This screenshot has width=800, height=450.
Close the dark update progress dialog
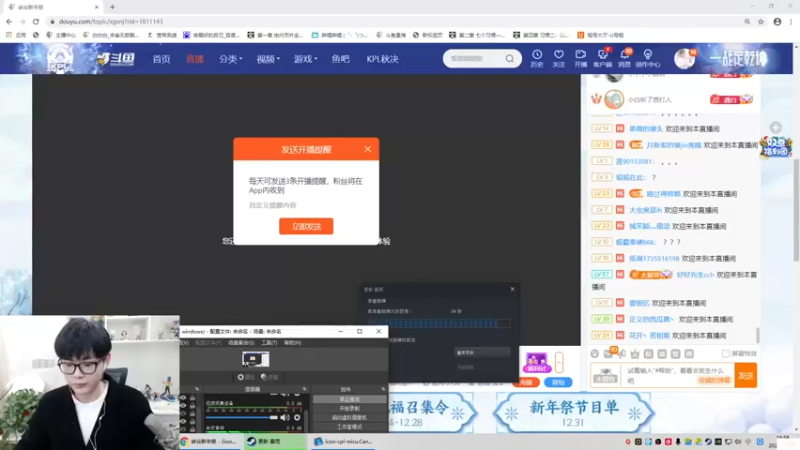click(512, 289)
